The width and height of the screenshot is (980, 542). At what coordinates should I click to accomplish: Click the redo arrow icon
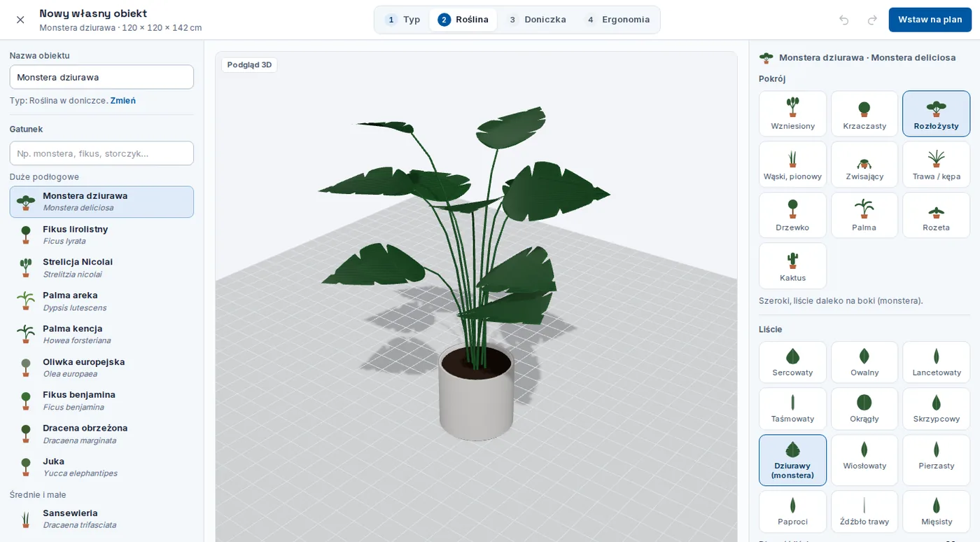[x=872, y=20]
